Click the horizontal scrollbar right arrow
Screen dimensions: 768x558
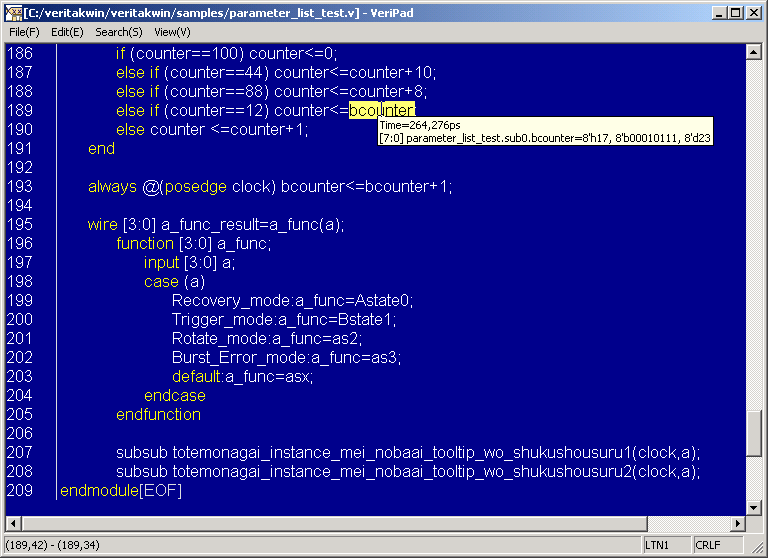[x=739, y=524]
